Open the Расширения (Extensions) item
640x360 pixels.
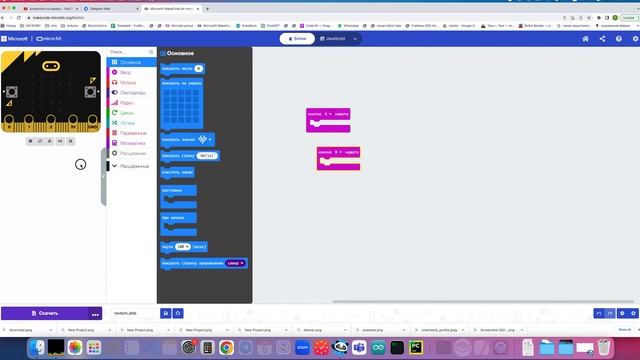[131, 153]
